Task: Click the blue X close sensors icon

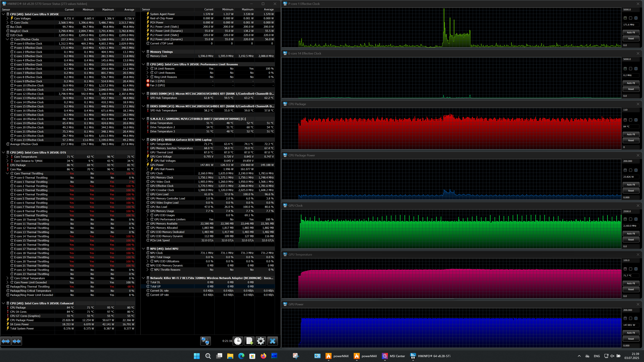Action: tap(273, 341)
